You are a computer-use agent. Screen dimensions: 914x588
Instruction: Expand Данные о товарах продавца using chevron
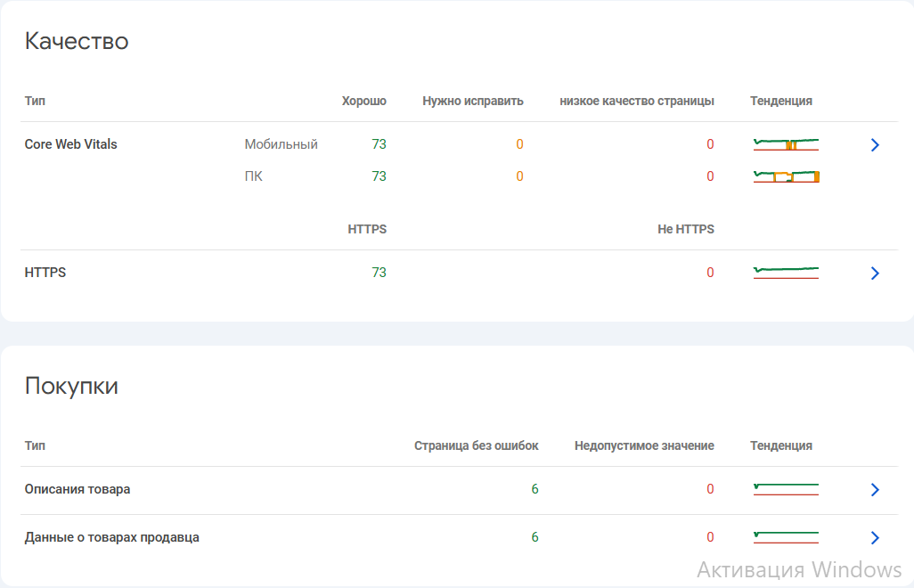point(874,537)
